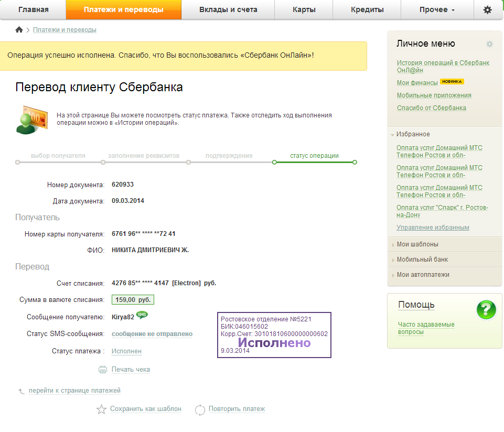Click recipient name НИКИТА ДМИТРИЕВИЧ Ж.
The height and width of the screenshot is (432, 504).
(150, 250)
